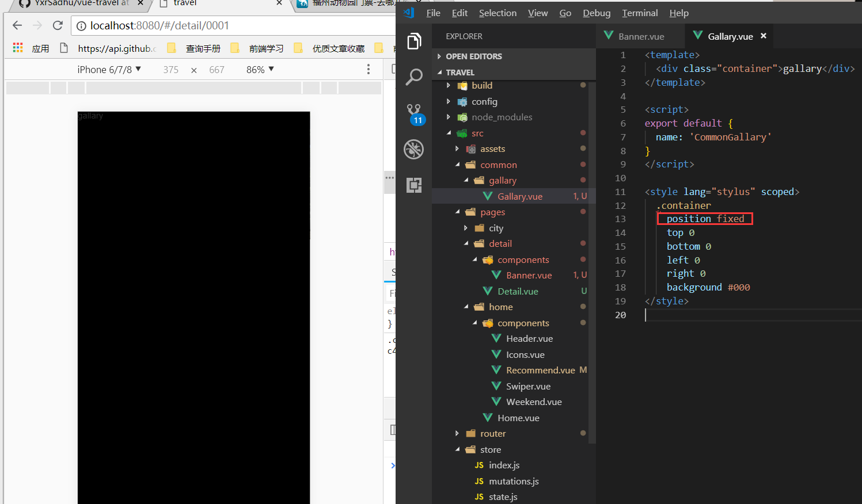Switch to the travel browser tab
The image size is (862, 504).
(x=222, y=3)
